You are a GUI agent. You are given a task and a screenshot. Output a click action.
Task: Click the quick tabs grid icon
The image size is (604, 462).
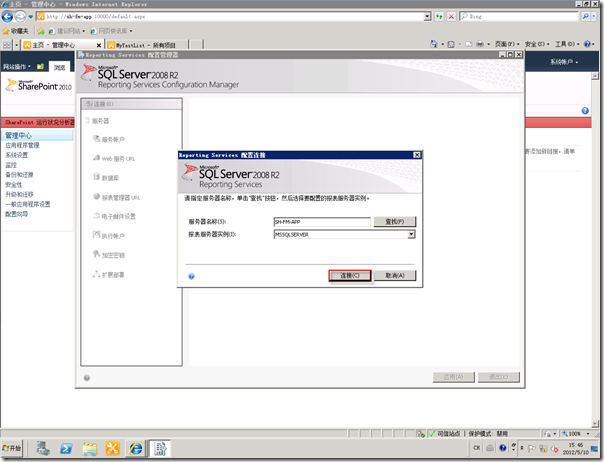click(x=7, y=45)
